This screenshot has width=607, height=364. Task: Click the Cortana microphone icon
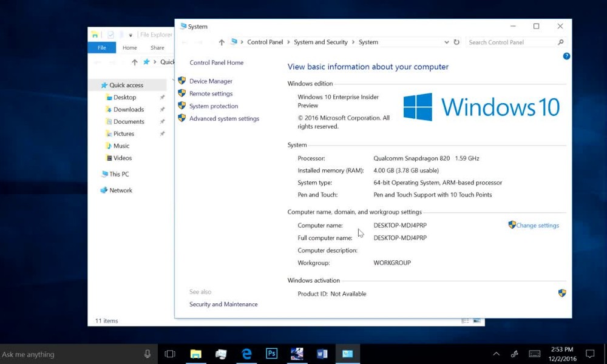point(148,354)
